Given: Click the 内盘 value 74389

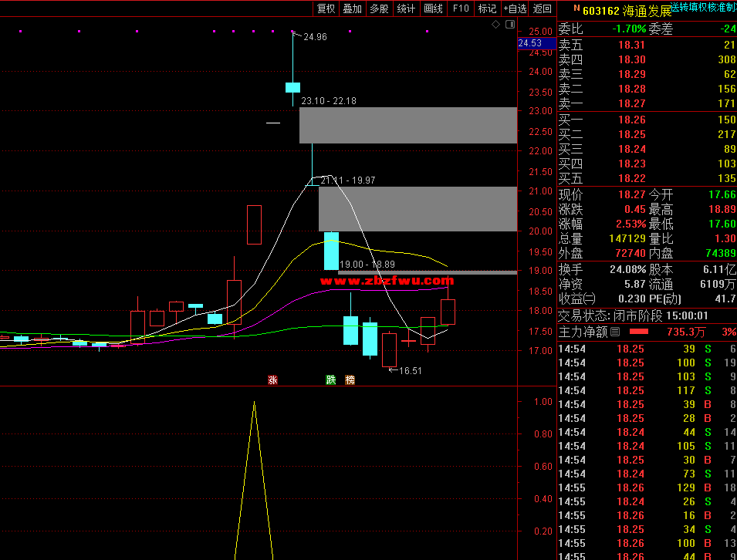Looking at the screenshot, I should [x=721, y=253].
